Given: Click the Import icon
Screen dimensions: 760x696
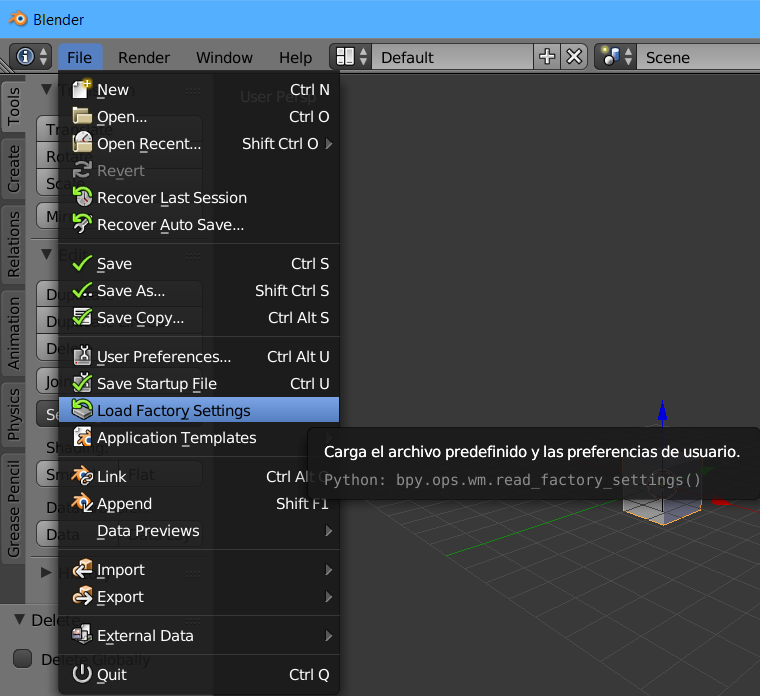Looking at the screenshot, I should pyautogui.click(x=82, y=569).
